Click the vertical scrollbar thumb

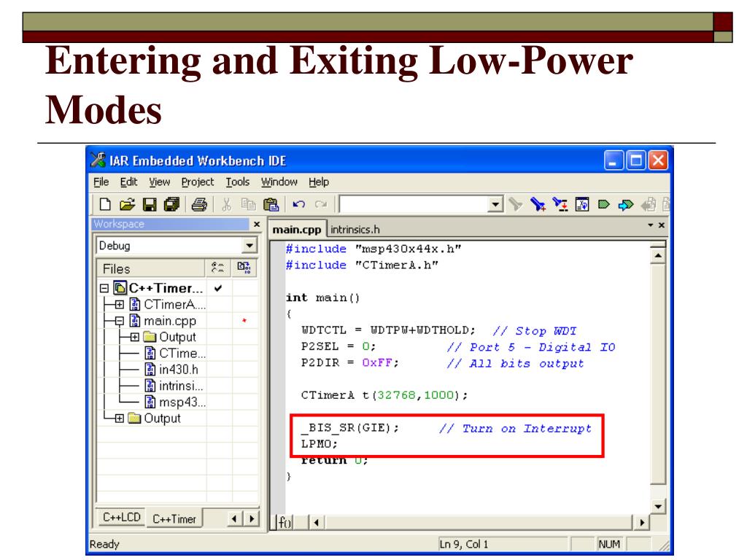tap(658, 374)
